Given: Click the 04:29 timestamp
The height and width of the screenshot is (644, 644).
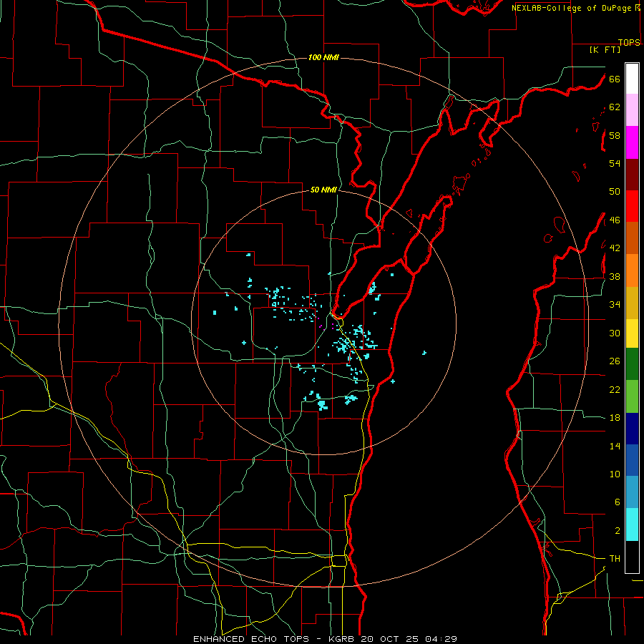Looking at the screenshot, I should tap(441, 639).
